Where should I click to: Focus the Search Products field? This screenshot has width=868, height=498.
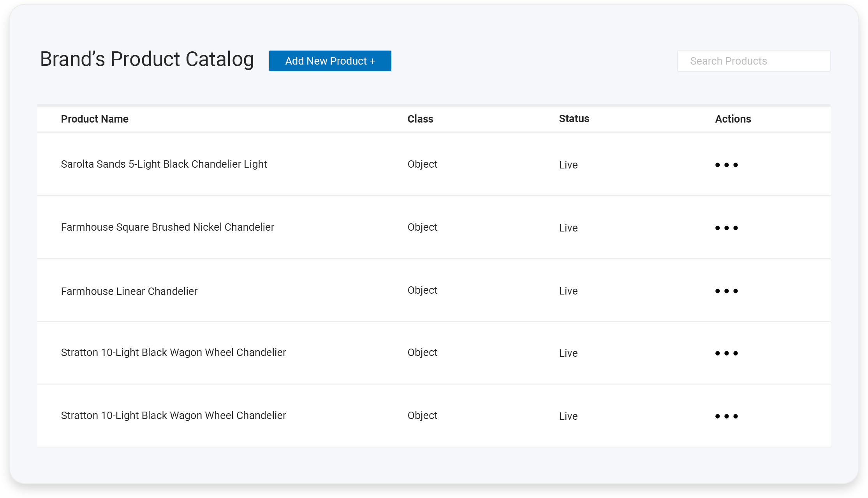[x=754, y=61]
